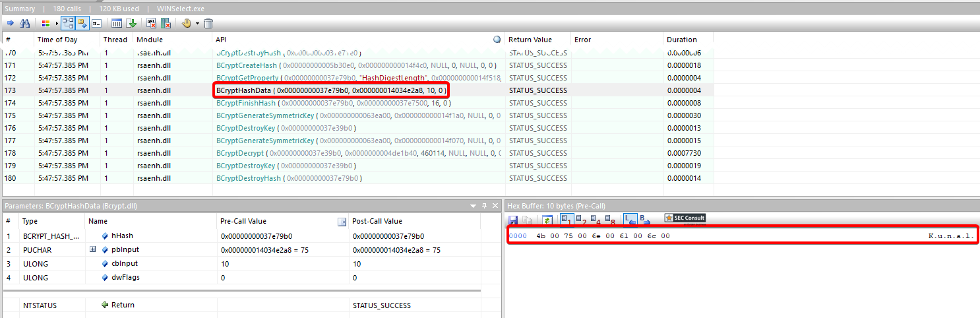Click the green arrow auto-scroll icon

tap(131, 23)
